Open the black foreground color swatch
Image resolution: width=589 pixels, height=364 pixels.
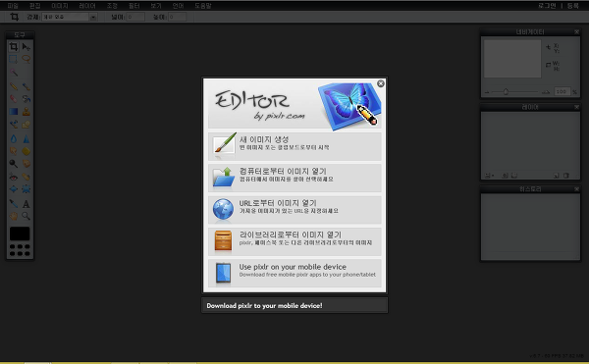pos(20,234)
